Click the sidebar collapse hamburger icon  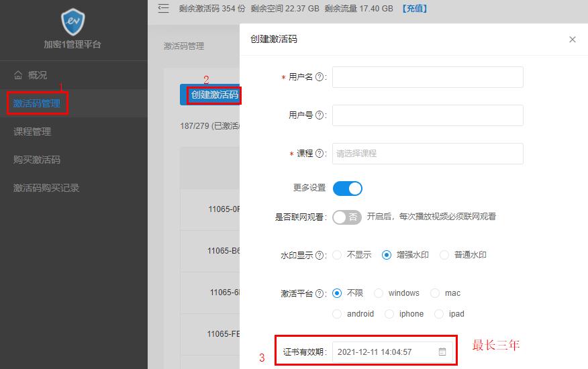163,9
